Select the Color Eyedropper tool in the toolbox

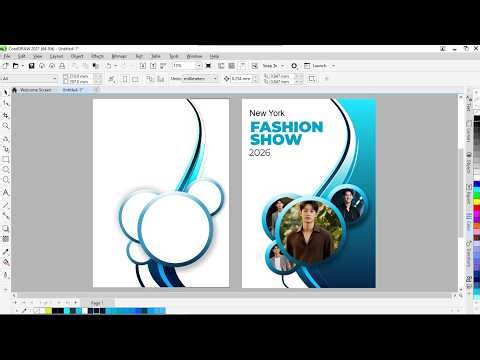click(6, 252)
